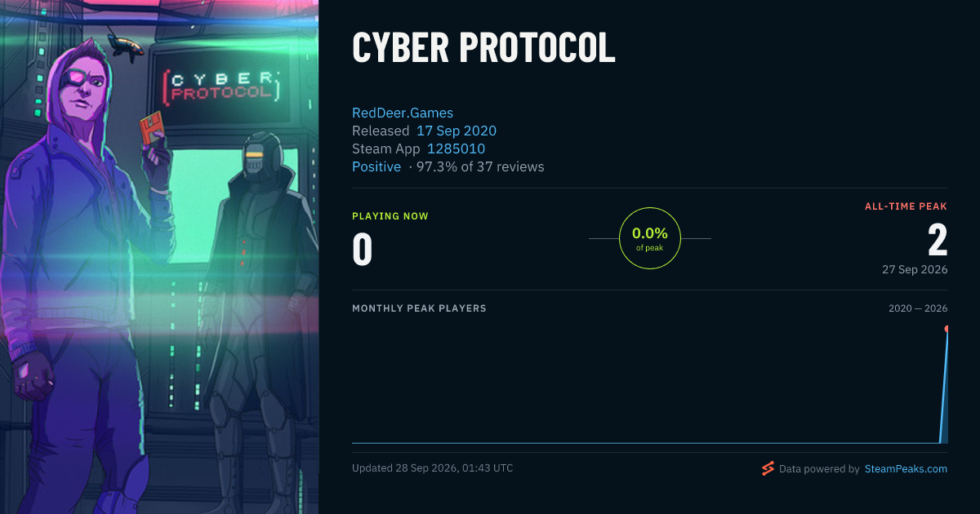Click the Updated 28 Sep 2026 timestamp
Image resolution: width=980 pixels, height=514 pixels.
[x=433, y=468]
